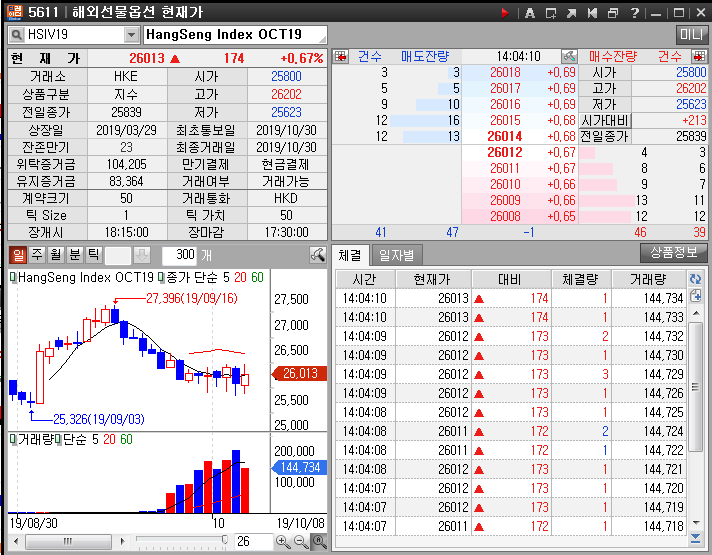Image resolution: width=712 pixels, height=555 pixels.
Task: Click ask price 26014 in order book
Action: click(x=505, y=136)
